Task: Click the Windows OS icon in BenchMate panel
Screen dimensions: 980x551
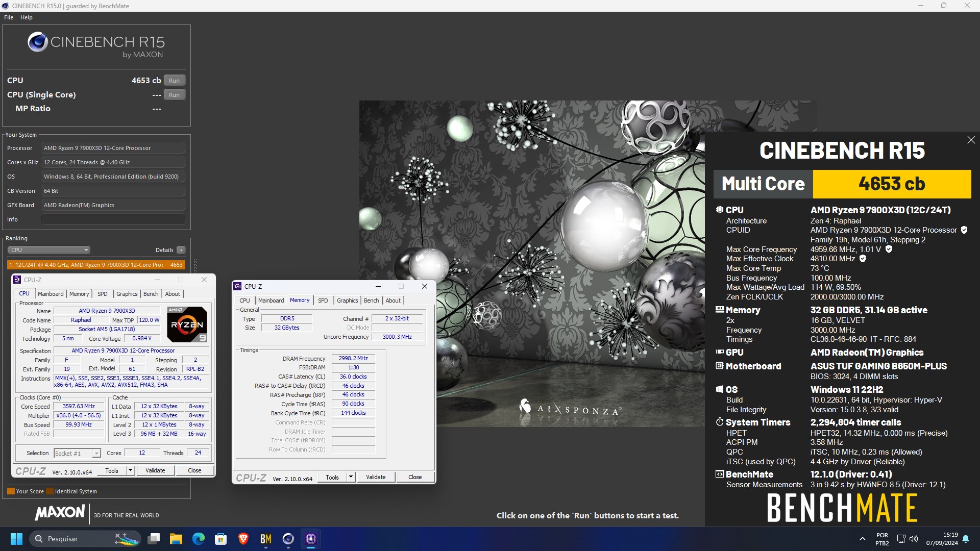Action: [720, 389]
